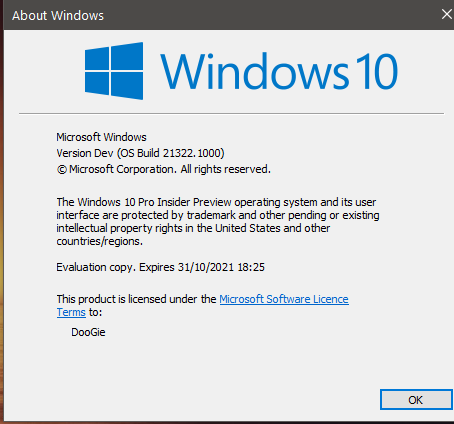The height and width of the screenshot is (424, 454).
Task: Click the Evaluation copy expiry text
Action: (160, 267)
